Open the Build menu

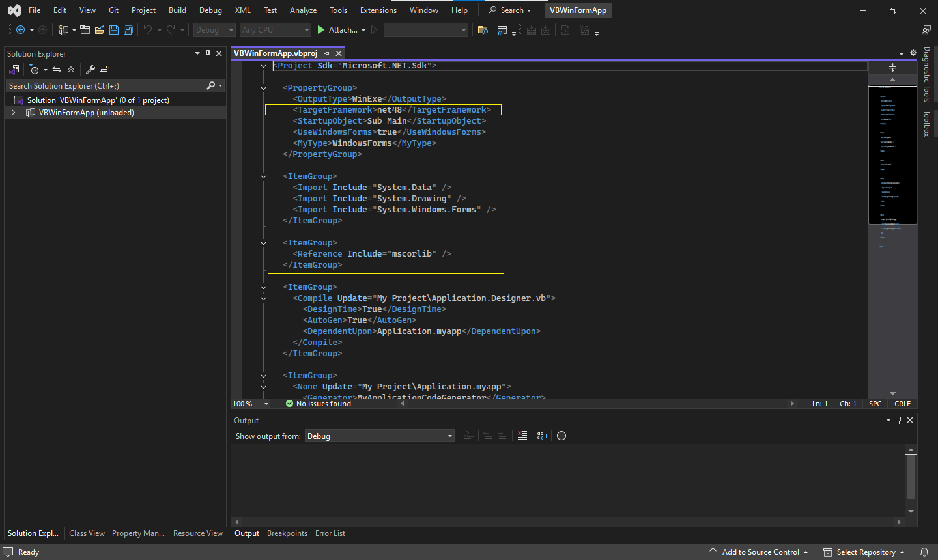pos(177,10)
